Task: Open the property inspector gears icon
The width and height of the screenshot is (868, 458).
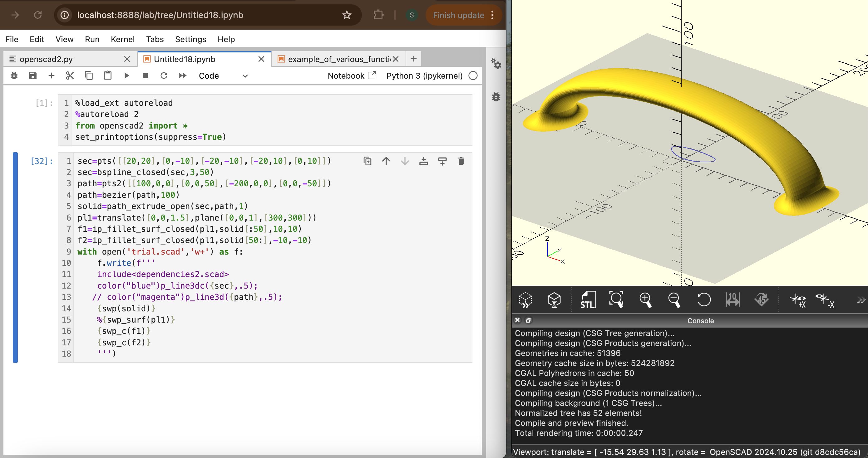Action: coord(496,63)
